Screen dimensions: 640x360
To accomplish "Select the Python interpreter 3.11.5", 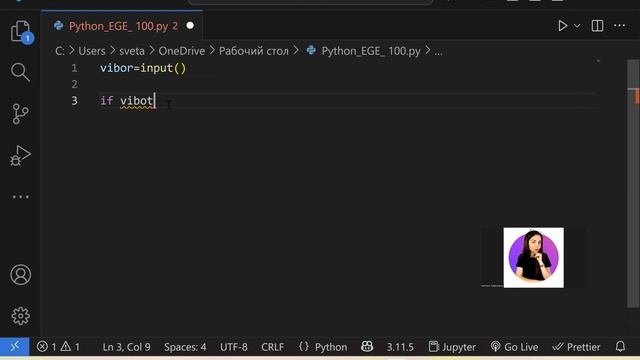I will point(400,347).
